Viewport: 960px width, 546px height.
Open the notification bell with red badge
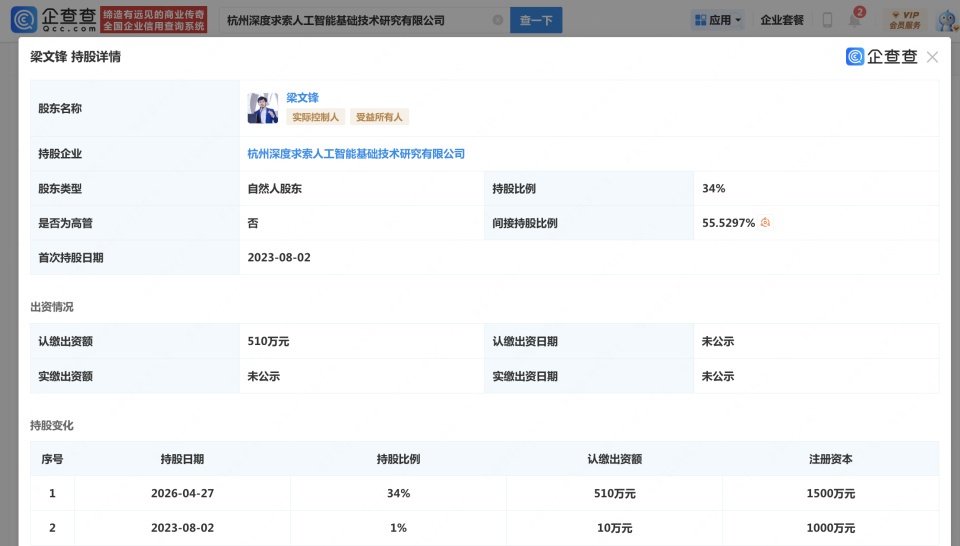[x=855, y=20]
